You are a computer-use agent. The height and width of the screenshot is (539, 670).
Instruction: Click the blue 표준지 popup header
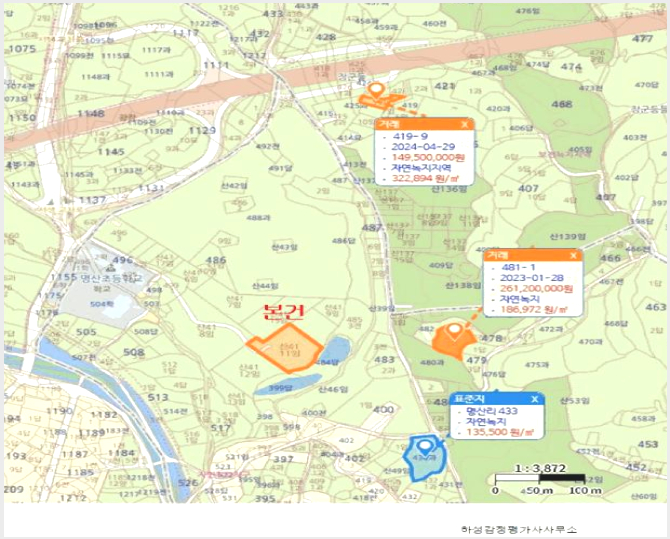click(x=497, y=399)
